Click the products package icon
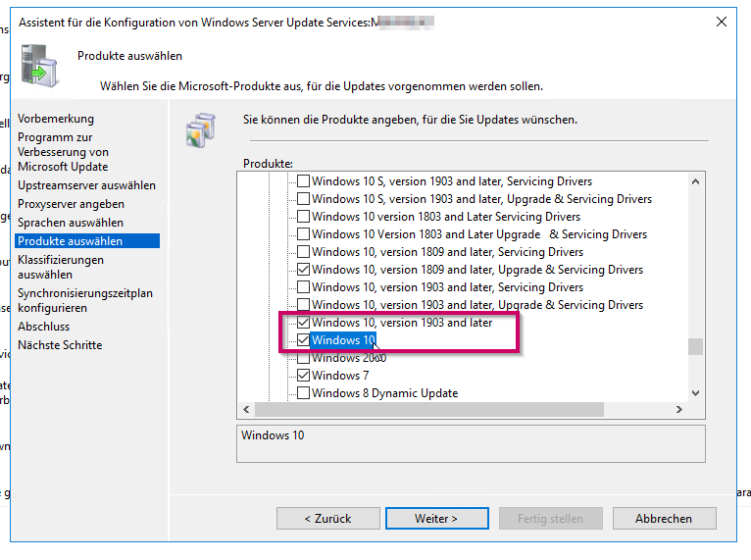 click(201, 129)
